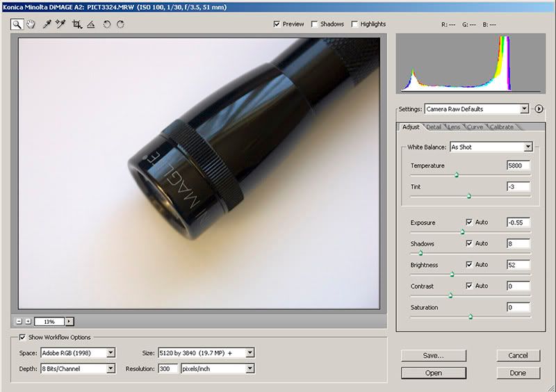Image resolution: width=556 pixels, height=392 pixels.
Task: Switch to the Detail tab
Action: tap(434, 127)
